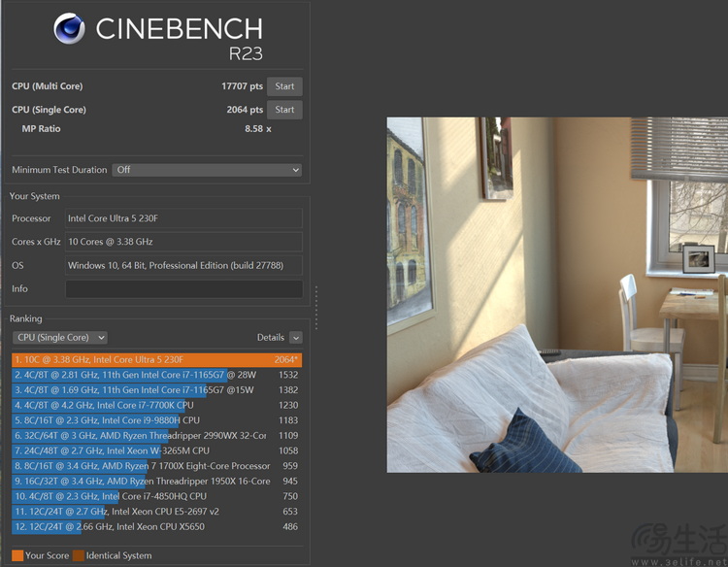Start the CPU Multi Core test
728x567 pixels.
[x=284, y=86]
